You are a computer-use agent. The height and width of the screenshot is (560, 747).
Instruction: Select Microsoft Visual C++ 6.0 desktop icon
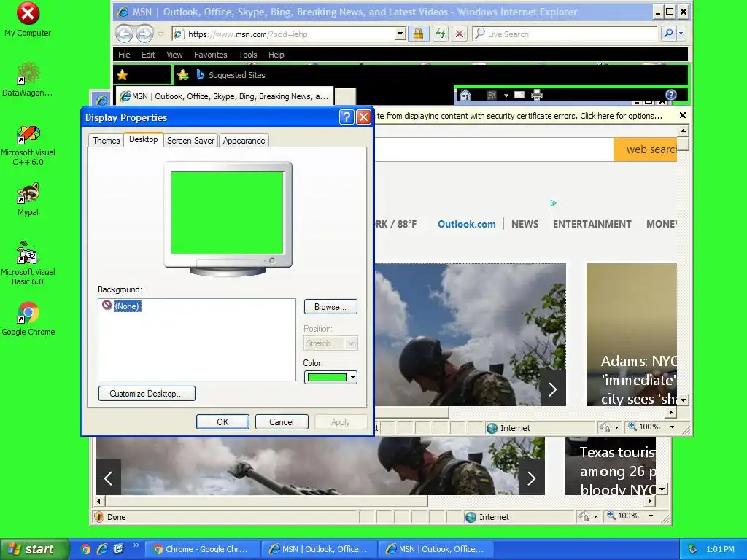click(x=28, y=145)
